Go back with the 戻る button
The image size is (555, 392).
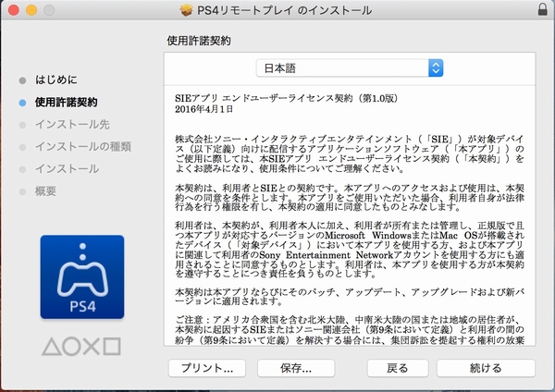pyautogui.click(x=399, y=367)
